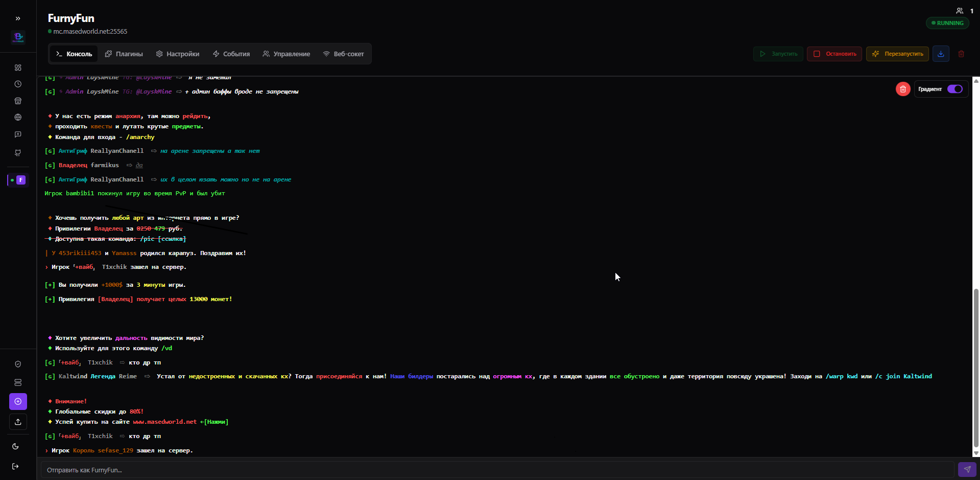Open the Веб-сокет tab
Image resolution: width=980 pixels, height=480 pixels.
[x=343, y=54]
